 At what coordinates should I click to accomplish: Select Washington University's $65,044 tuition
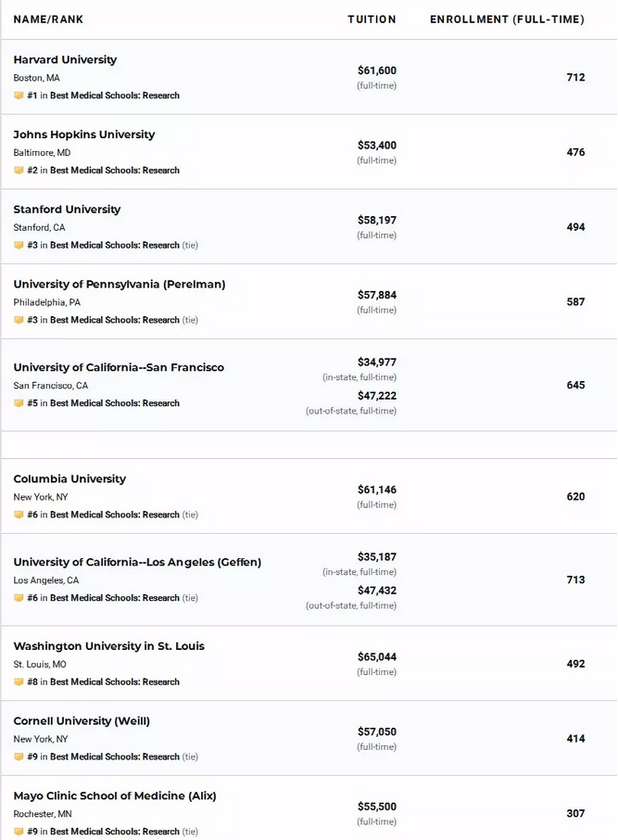(377, 656)
